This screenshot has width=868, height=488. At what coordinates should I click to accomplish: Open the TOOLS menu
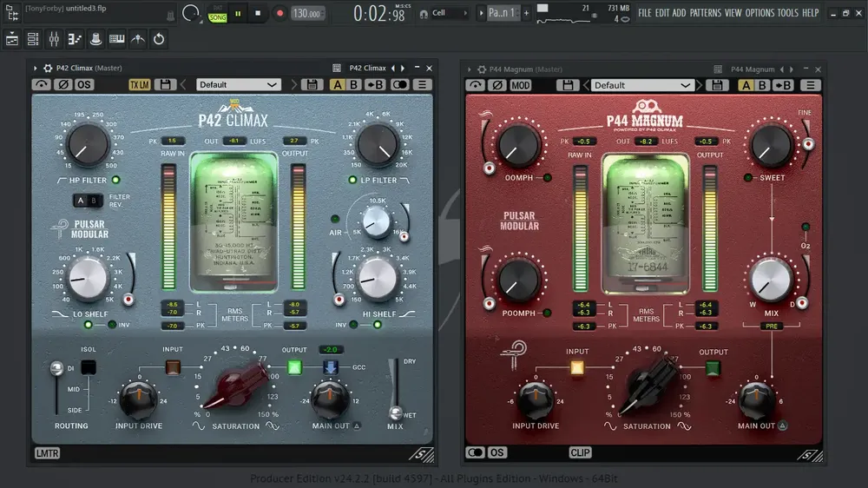787,13
